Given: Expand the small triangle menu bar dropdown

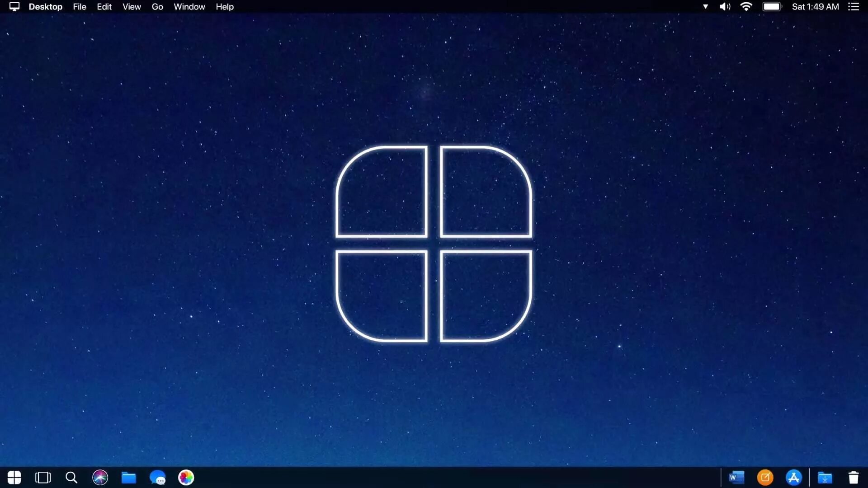Looking at the screenshot, I should click(705, 7).
